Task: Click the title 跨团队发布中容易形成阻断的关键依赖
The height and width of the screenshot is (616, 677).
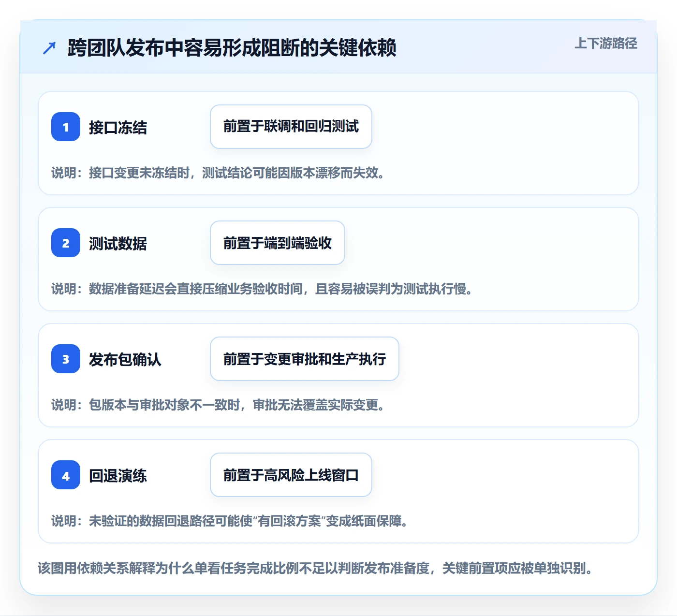Action: (x=232, y=48)
